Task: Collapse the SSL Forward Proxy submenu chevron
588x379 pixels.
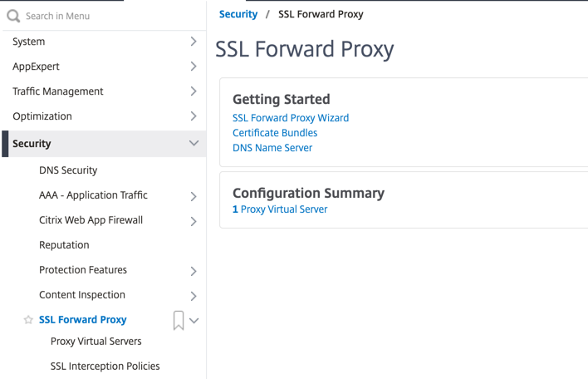Action: [x=194, y=321]
